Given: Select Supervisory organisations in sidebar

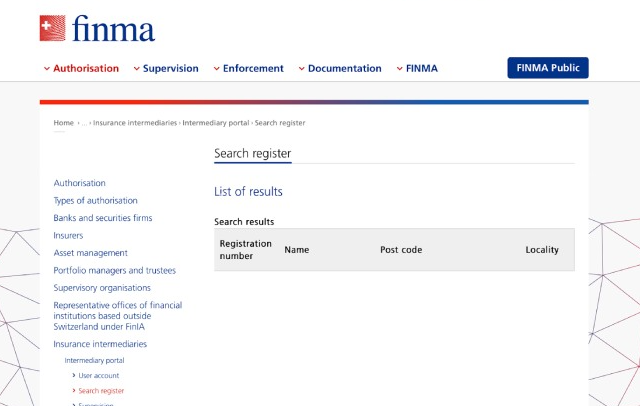Looking at the screenshot, I should pyautogui.click(x=100, y=288).
